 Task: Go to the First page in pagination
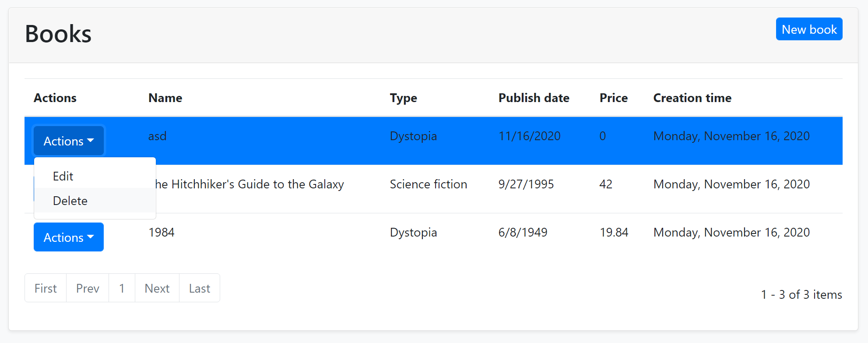pos(46,288)
